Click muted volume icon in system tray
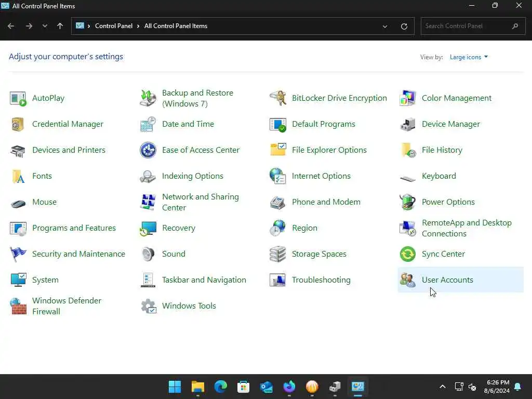This screenshot has height=399, width=532. click(472, 387)
